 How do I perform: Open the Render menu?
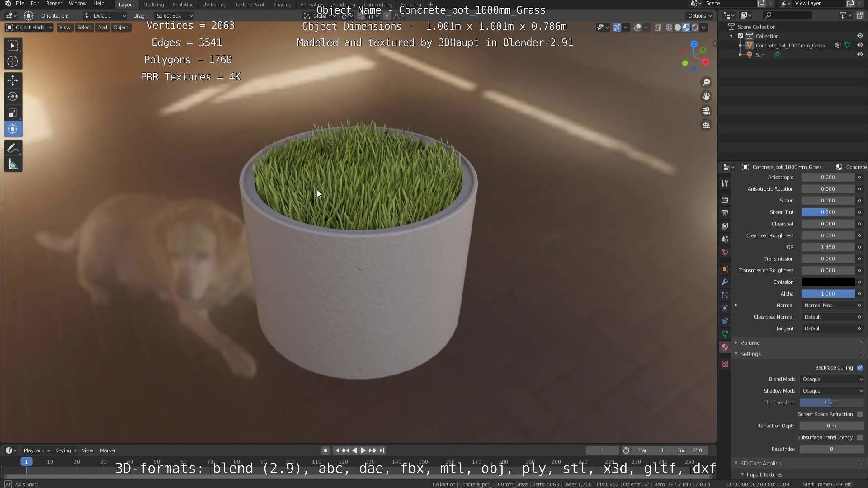[54, 4]
